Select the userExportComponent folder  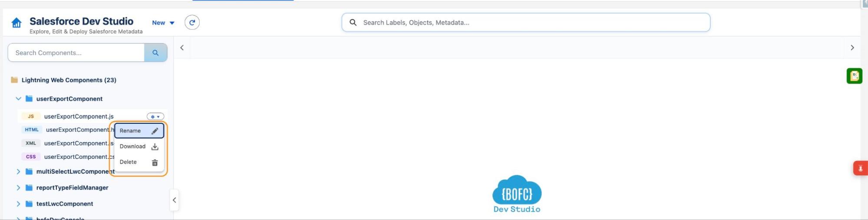coord(69,99)
